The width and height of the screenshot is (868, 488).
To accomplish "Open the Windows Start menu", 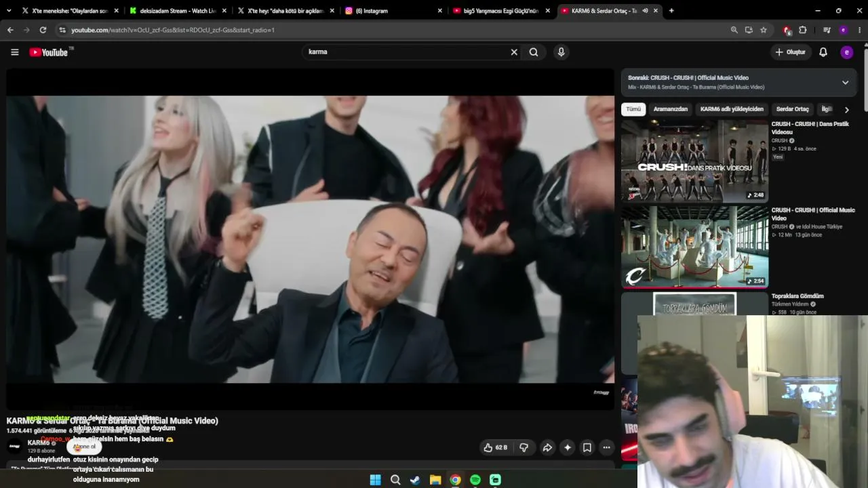I will pos(375,480).
